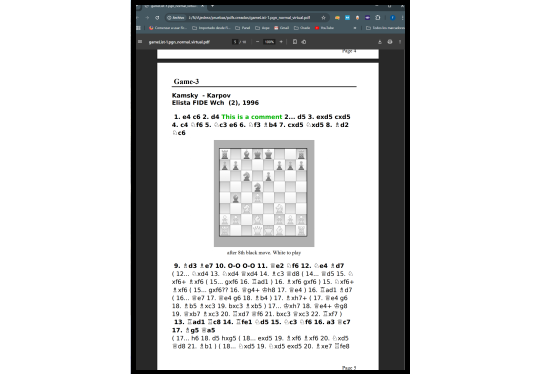Rotate the PDF counterclockwise
Screen dimensions: 540x374
[x=304, y=42]
